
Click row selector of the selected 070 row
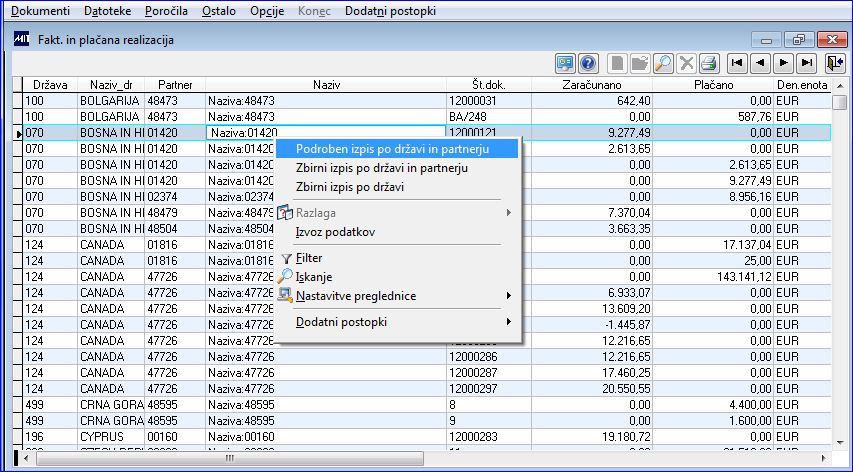pos(18,133)
